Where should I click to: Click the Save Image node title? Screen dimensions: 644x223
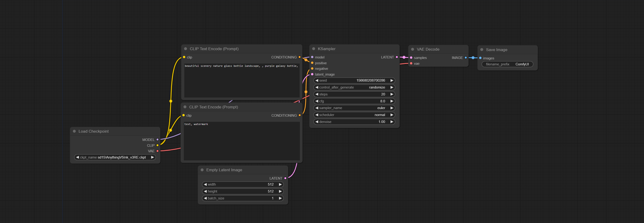497,50
